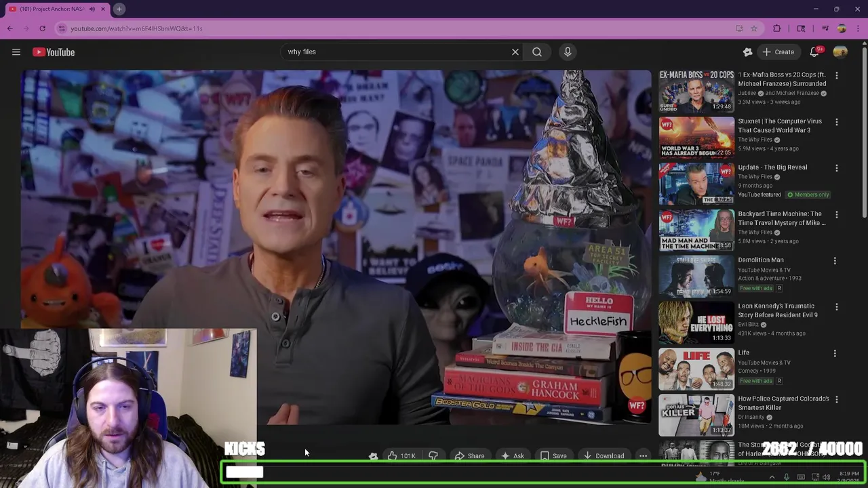Open options for Colorado's Smartest Killer video
This screenshot has height=488, width=868.
(x=837, y=400)
